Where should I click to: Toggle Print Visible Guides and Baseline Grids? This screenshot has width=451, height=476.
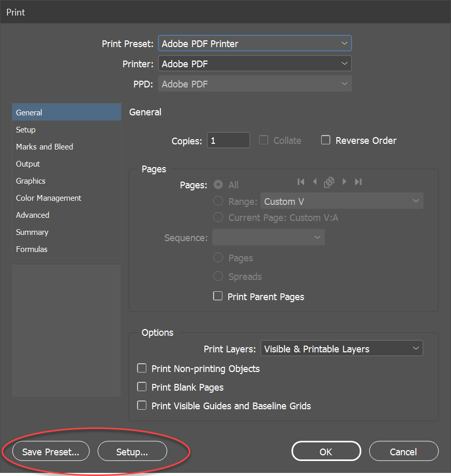(142, 405)
